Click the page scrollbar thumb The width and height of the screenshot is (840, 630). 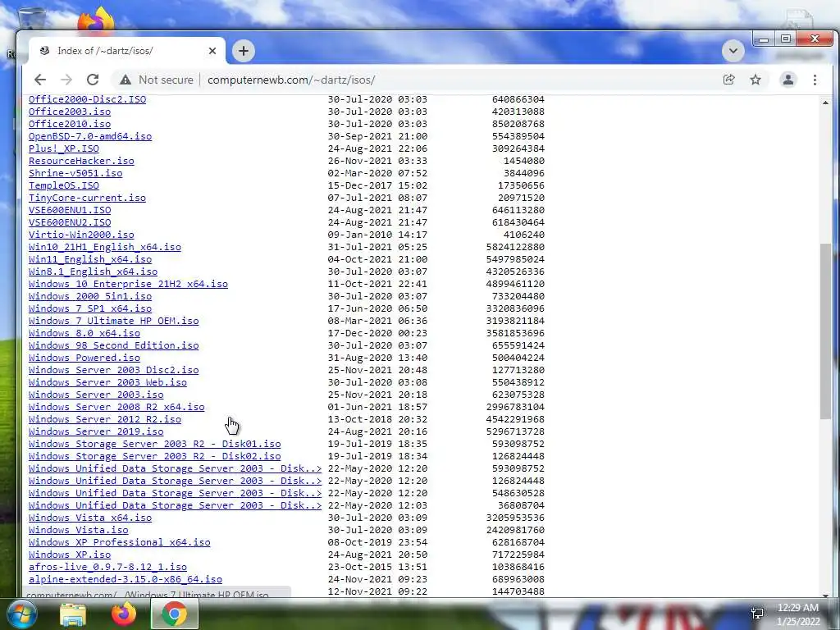825,331
